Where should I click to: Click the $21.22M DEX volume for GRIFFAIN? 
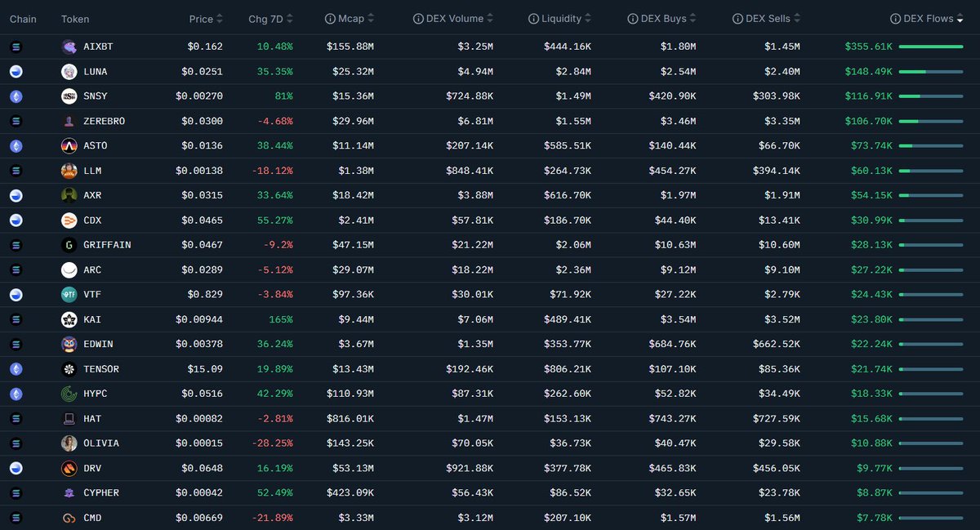471,245
